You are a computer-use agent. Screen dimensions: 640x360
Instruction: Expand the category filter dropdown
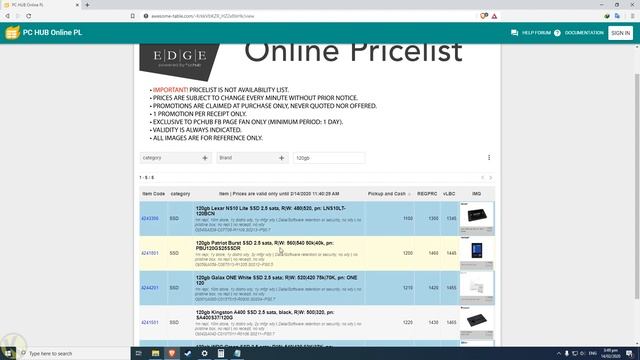click(x=176, y=158)
